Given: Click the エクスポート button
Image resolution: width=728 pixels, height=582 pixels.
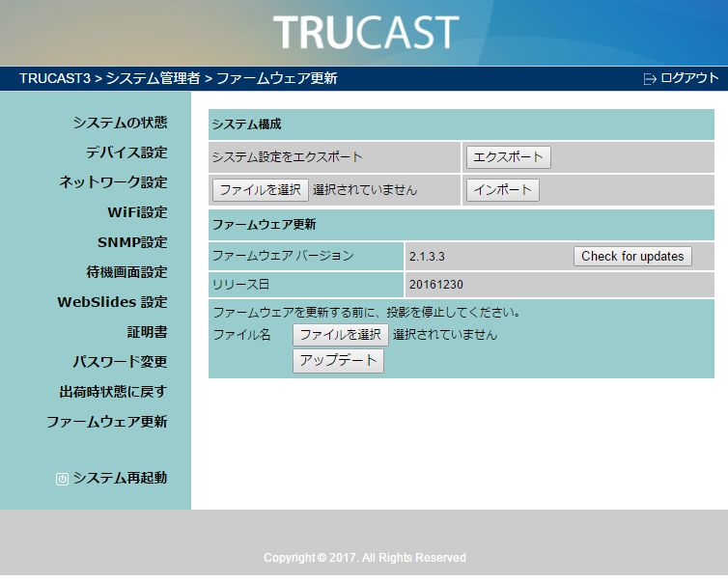Looking at the screenshot, I should tap(509, 157).
